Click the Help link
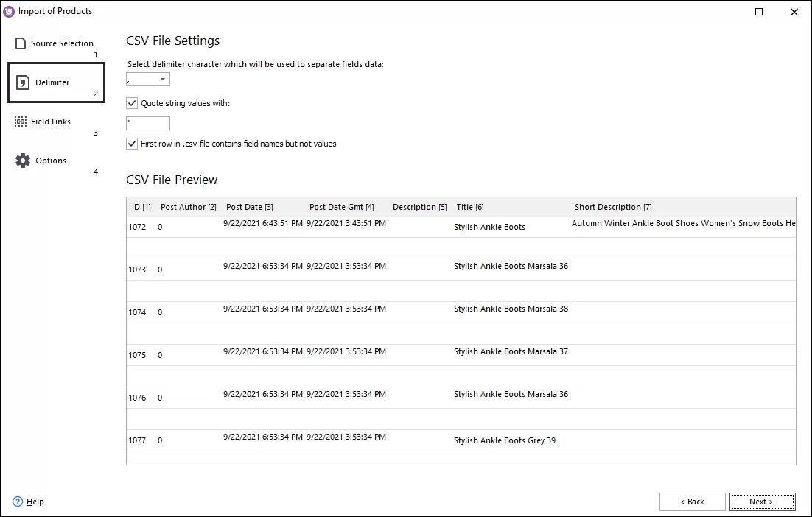 pyautogui.click(x=34, y=502)
